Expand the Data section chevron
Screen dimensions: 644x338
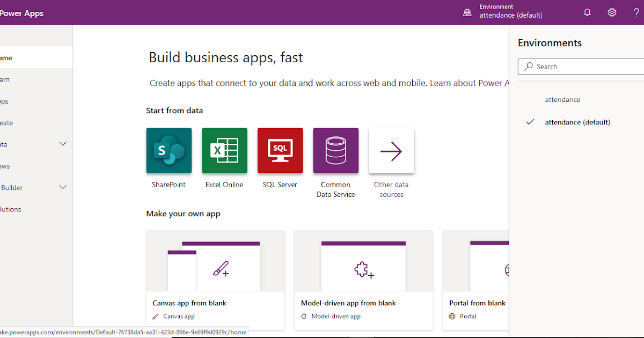63,144
